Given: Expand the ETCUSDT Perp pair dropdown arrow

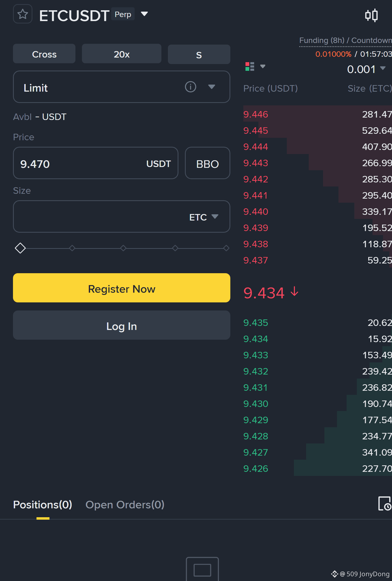Looking at the screenshot, I should pos(145,14).
